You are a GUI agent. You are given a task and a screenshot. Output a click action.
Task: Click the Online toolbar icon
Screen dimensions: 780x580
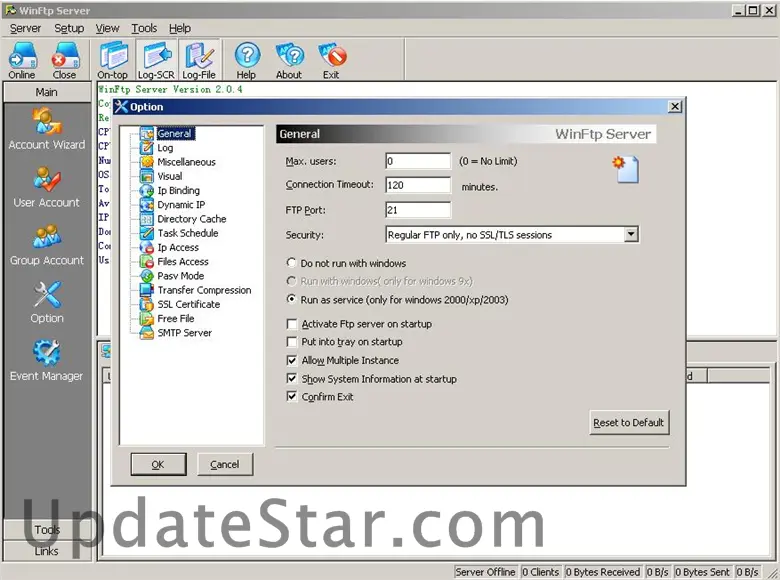22,61
